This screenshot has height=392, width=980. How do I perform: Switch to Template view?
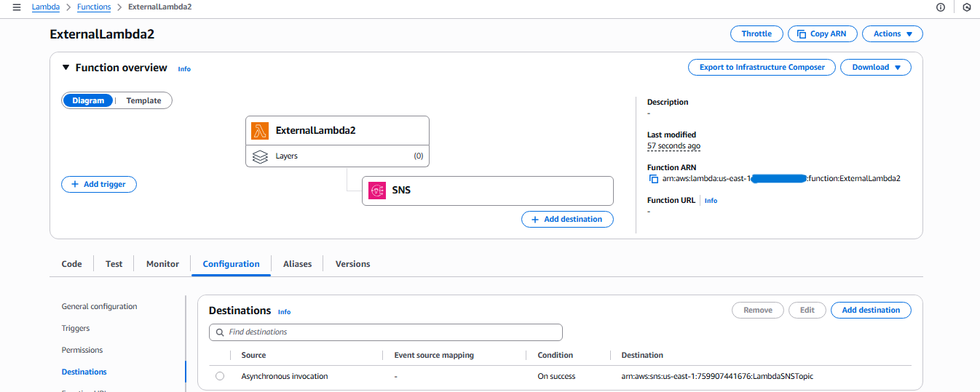tap(143, 101)
